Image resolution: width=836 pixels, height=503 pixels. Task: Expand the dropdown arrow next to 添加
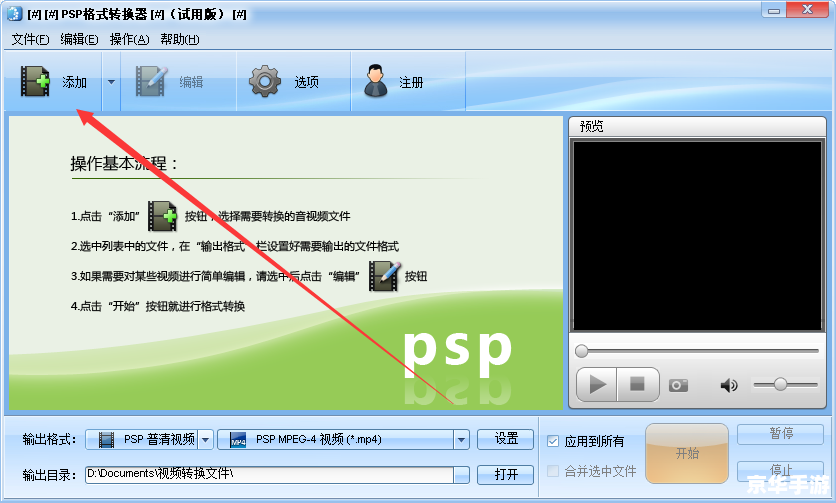pyautogui.click(x=111, y=82)
